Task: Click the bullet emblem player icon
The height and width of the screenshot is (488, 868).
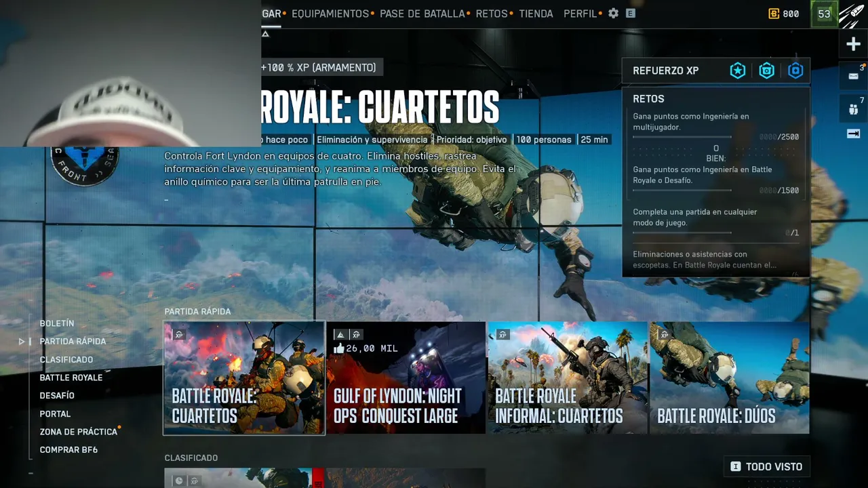Action: (x=853, y=14)
